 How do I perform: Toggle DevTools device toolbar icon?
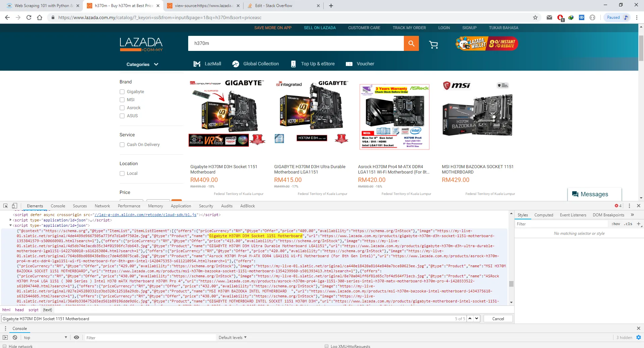(x=14, y=206)
